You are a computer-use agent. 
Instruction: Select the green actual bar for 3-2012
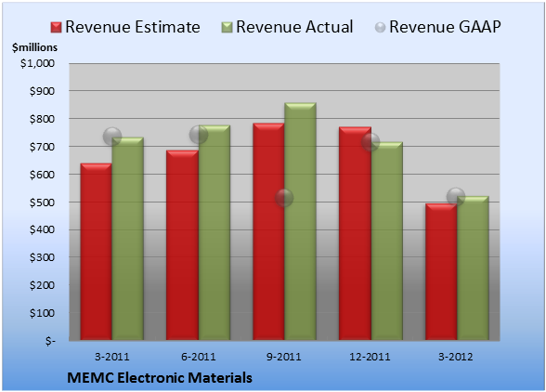(473, 268)
